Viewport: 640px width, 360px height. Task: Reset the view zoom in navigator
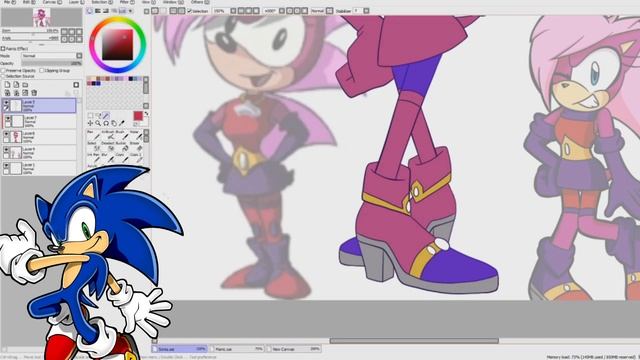(79, 32)
